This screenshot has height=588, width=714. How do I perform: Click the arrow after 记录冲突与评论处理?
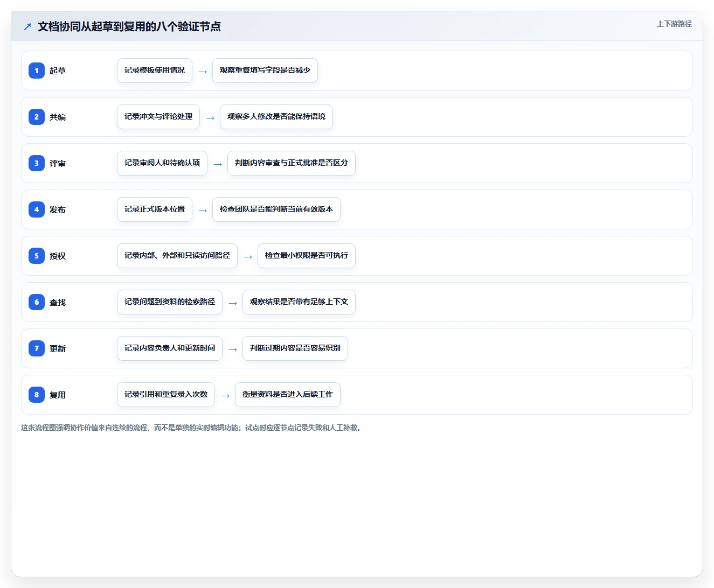click(x=210, y=117)
